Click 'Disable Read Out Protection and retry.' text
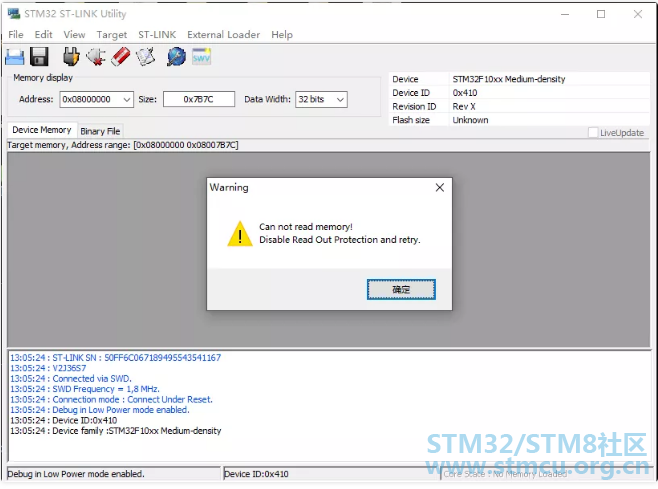 click(x=339, y=240)
